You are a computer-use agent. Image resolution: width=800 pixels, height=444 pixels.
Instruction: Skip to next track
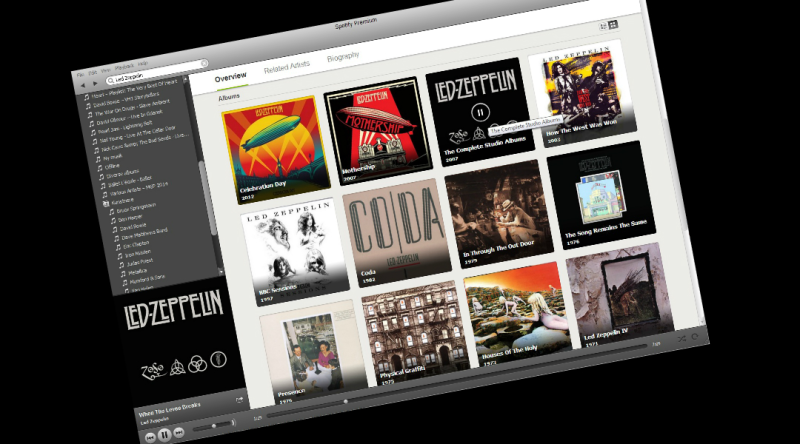pyautogui.click(x=179, y=432)
